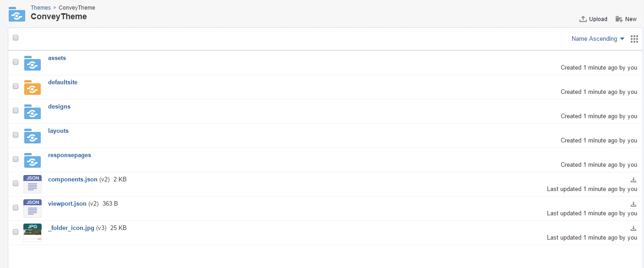The width and height of the screenshot is (644, 268).
Task: Open the responsepages folder link
Action: pos(70,155)
